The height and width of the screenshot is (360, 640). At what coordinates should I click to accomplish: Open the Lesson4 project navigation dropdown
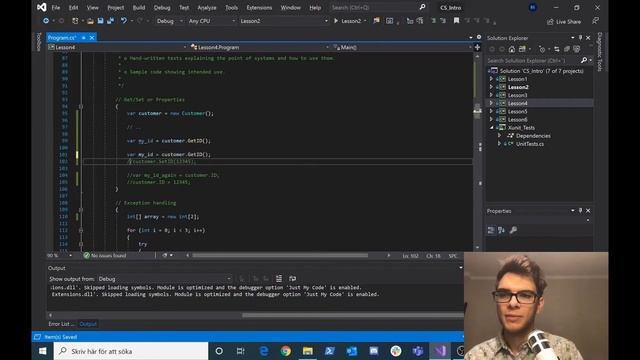tap(117, 47)
